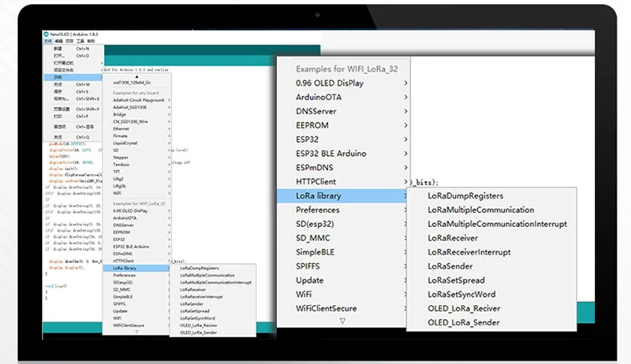The image size is (631, 364).
Task: Click the scroll-down arrow below WiFiClientSecure in enlarged menu
Action: tap(342, 321)
